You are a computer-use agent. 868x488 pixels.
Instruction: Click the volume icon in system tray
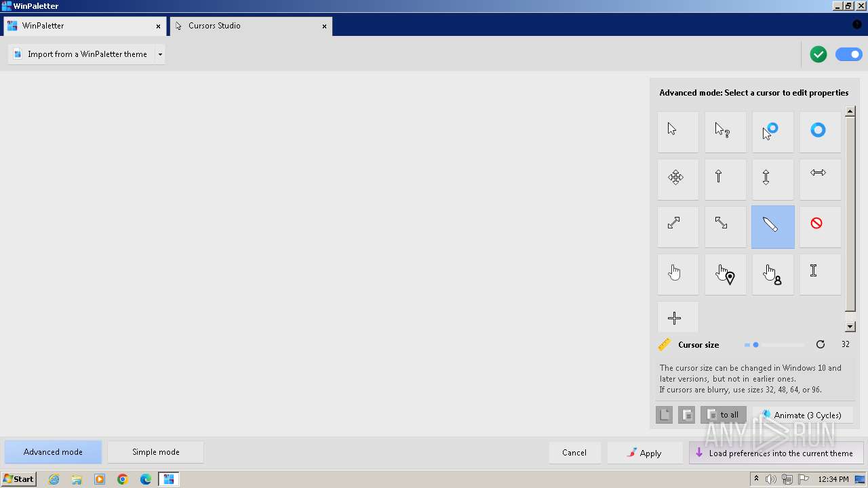point(771,479)
